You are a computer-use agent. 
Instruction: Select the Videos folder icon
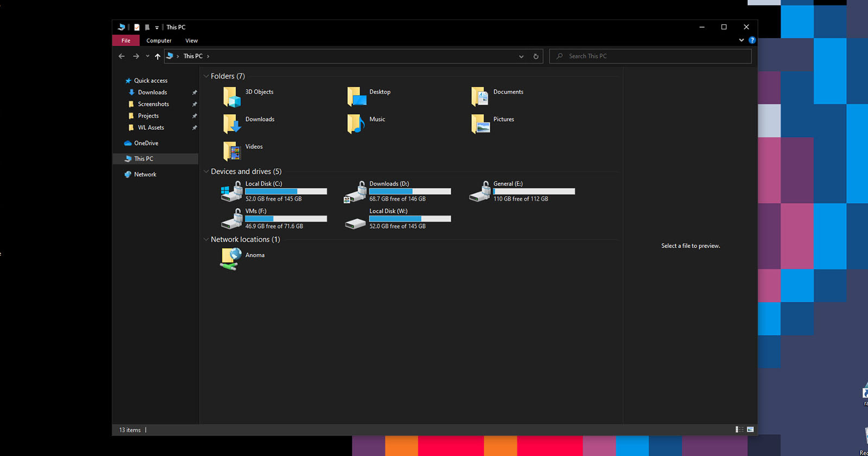tap(232, 151)
